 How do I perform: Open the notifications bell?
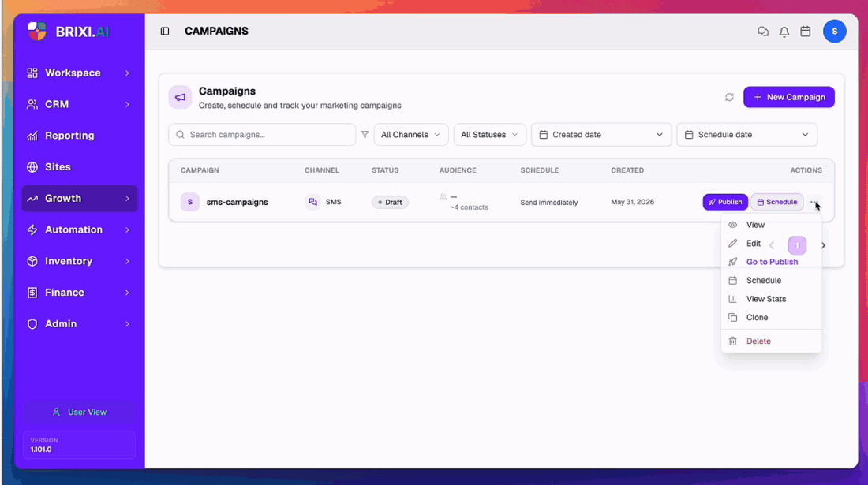[784, 32]
